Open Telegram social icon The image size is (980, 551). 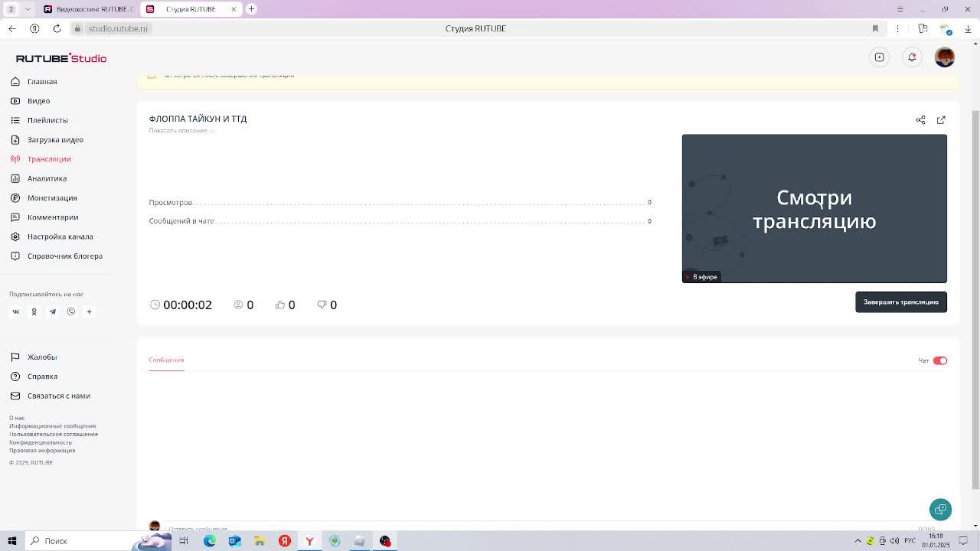point(52,311)
